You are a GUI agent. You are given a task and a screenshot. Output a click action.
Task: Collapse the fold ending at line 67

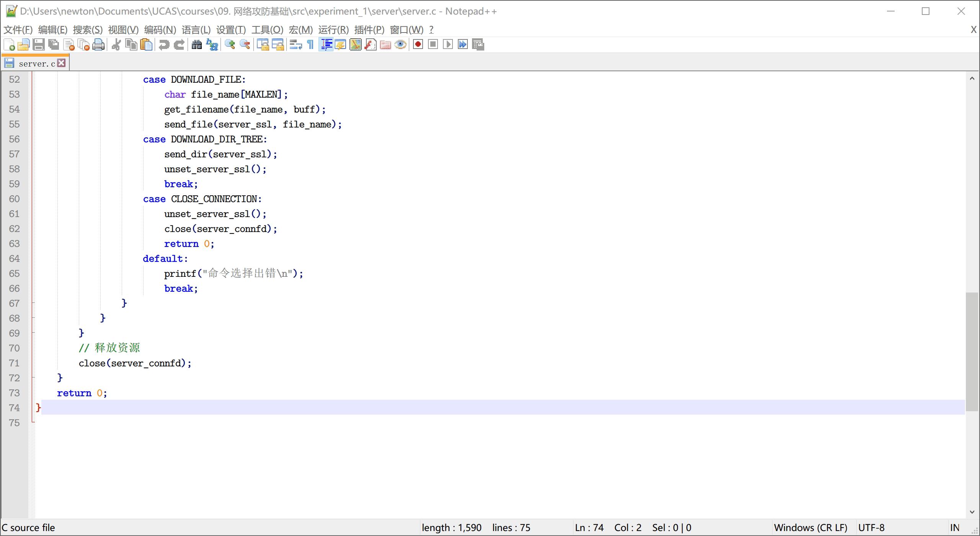click(33, 303)
